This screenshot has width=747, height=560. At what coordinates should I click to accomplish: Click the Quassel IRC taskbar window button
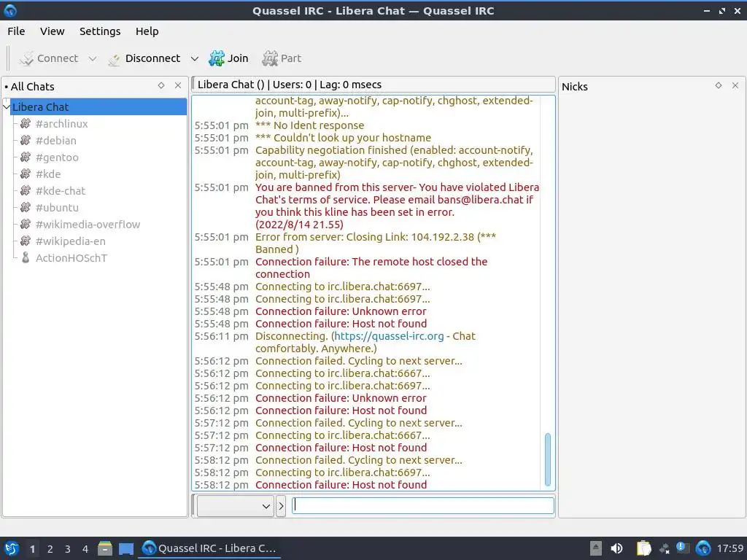tap(209, 548)
